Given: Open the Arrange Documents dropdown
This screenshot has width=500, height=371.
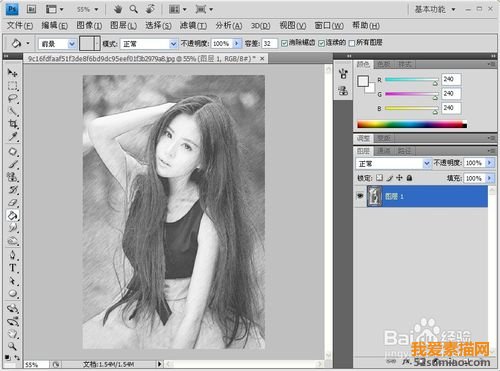Looking at the screenshot, I should tap(177, 9).
